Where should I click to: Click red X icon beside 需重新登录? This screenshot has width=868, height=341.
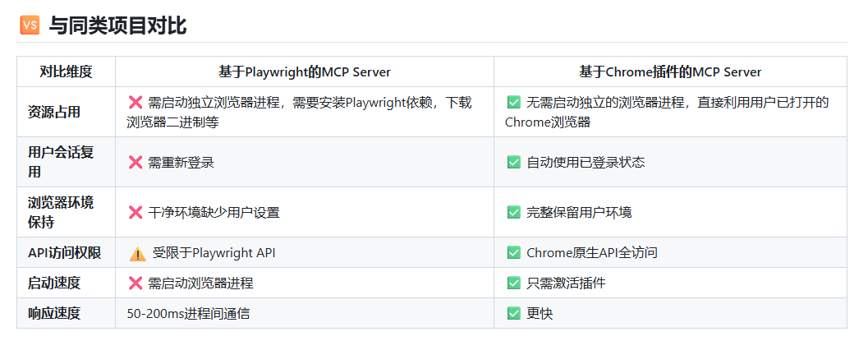click(135, 162)
